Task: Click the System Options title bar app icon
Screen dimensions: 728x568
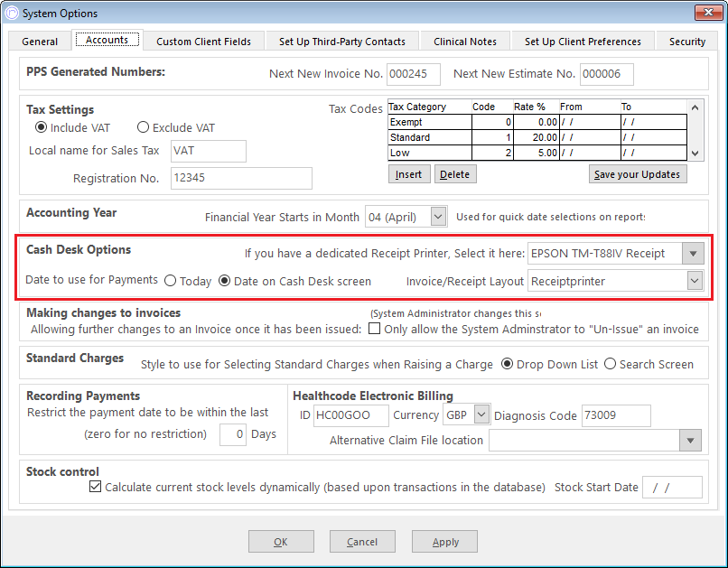Action: [x=11, y=13]
